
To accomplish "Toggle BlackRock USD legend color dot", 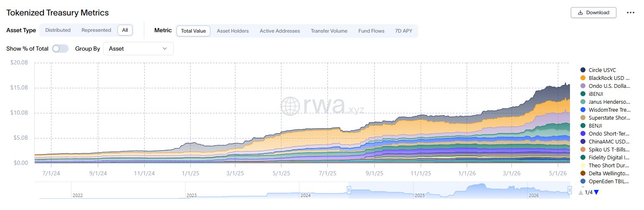I will [x=583, y=78].
